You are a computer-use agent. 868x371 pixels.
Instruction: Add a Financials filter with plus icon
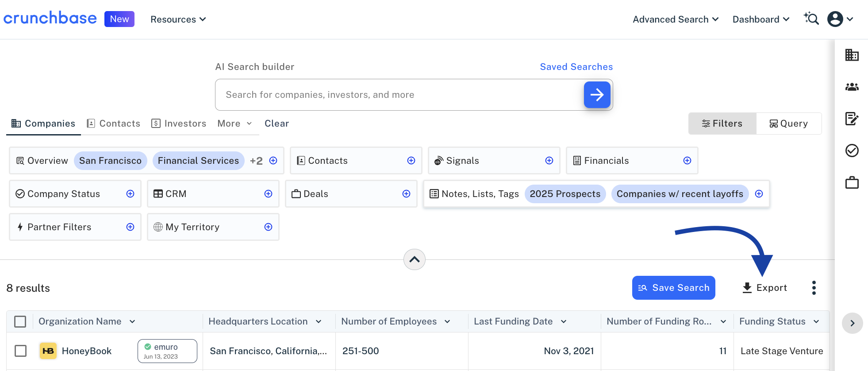(x=687, y=161)
